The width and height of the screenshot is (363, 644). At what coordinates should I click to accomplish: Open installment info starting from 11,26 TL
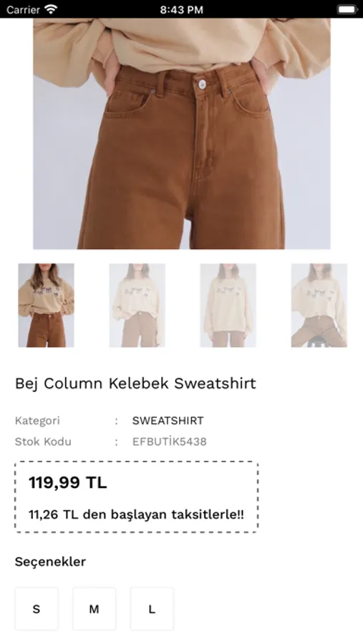(x=136, y=514)
